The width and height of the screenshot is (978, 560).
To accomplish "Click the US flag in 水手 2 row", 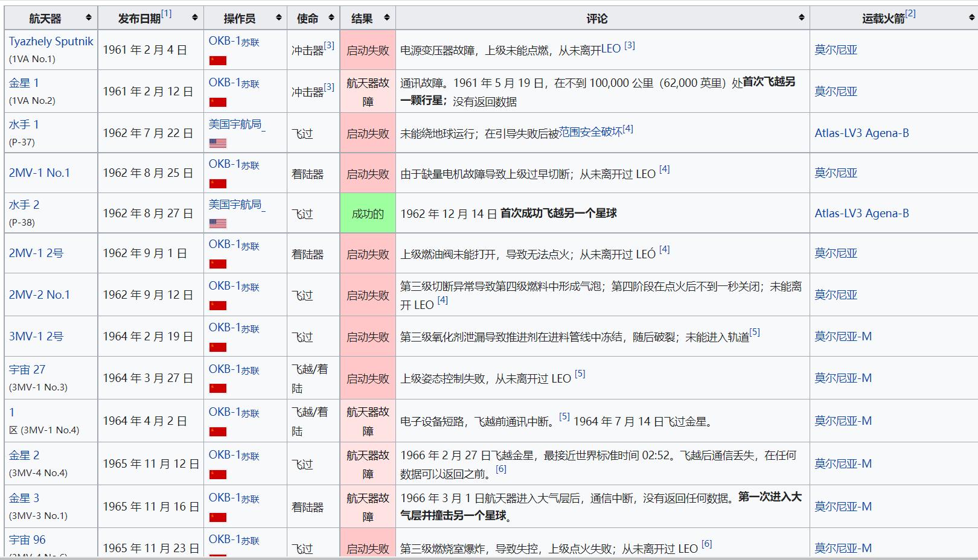I will pyautogui.click(x=217, y=223).
